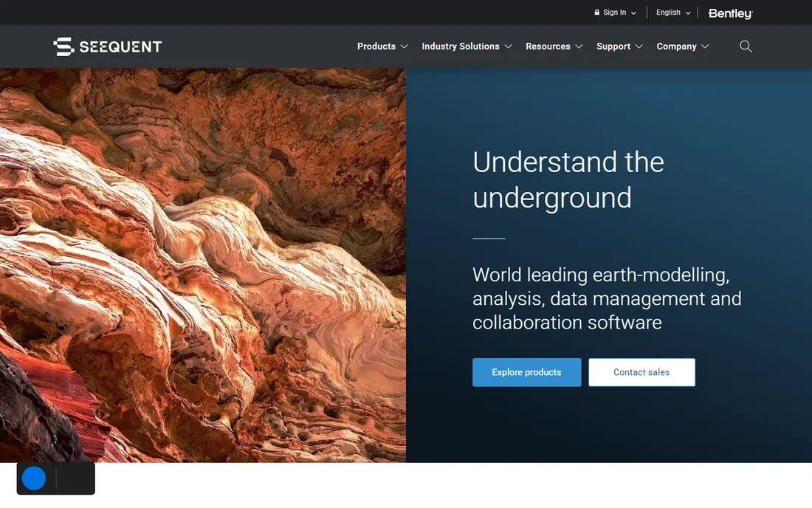
Task: Expand the Sign In dropdown
Action: point(615,13)
